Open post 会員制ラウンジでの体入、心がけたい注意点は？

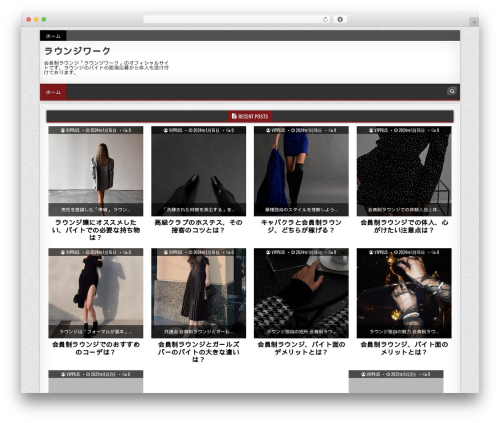[404, 226]
